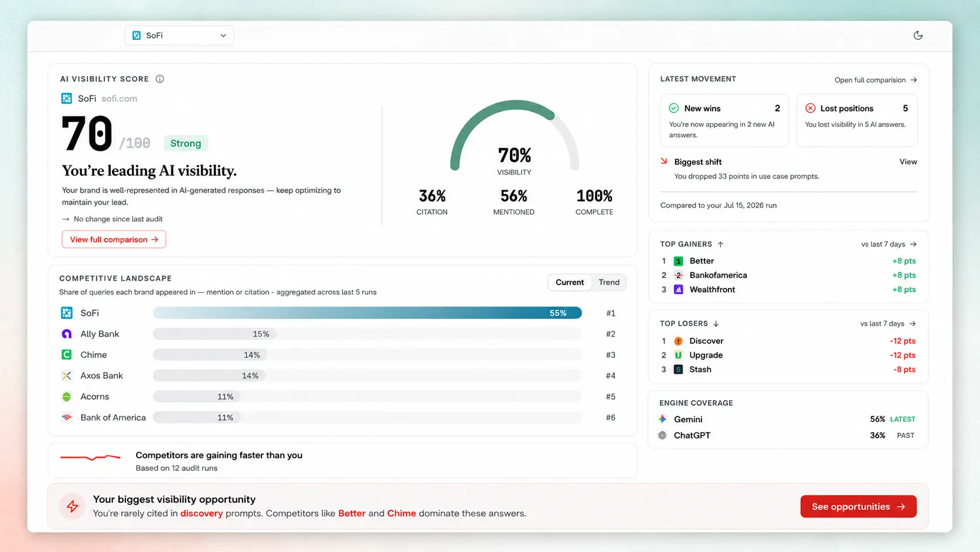Click 'Axos Bank' row label
Viewport: 980px width, 552px height.
102,375
